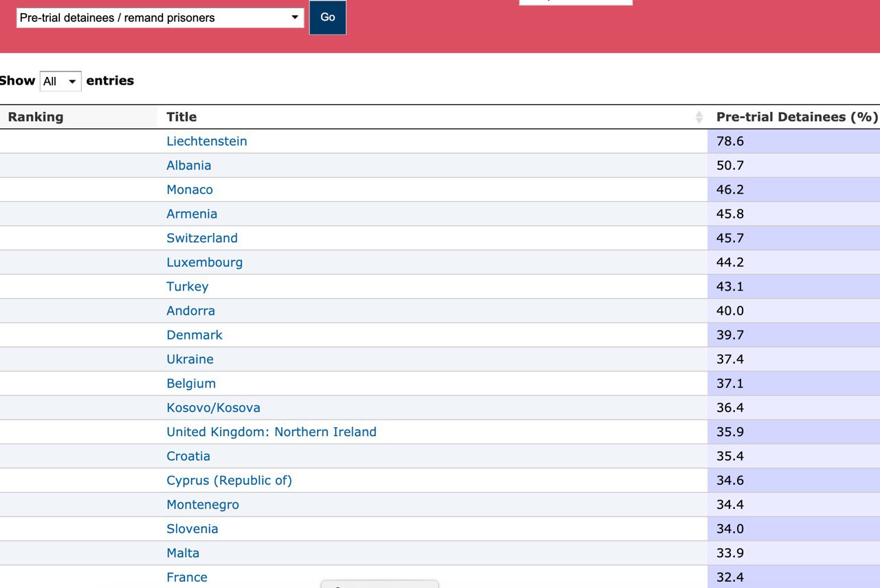Open the Armenia country link

pyautogui.click(x=191, y=214)
